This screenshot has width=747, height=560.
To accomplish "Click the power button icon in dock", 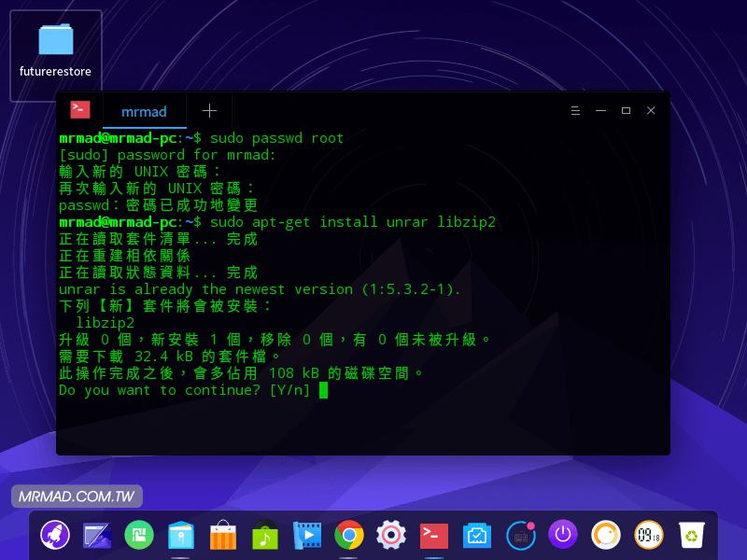I will click(562, 535).
